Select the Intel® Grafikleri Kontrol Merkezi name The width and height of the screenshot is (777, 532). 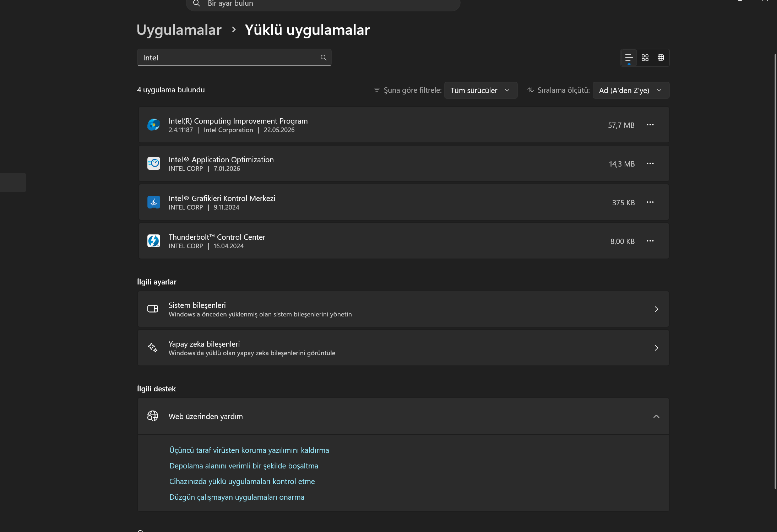[x=222, y=198]
